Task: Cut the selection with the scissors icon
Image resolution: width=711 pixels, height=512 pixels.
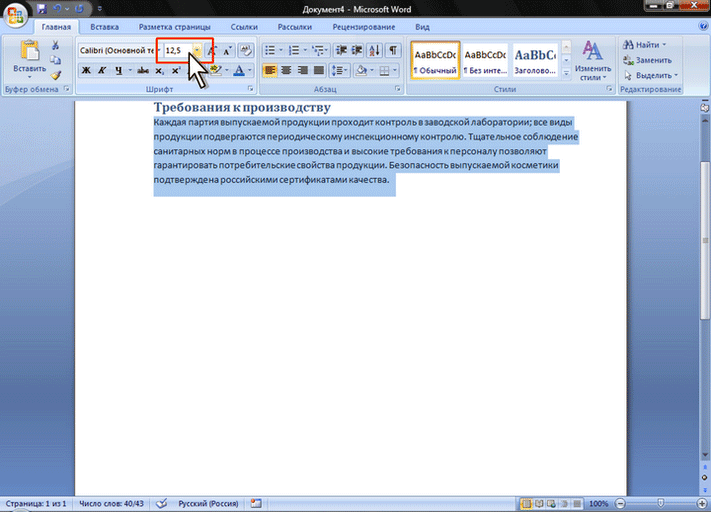Action: tap(55, 45)
